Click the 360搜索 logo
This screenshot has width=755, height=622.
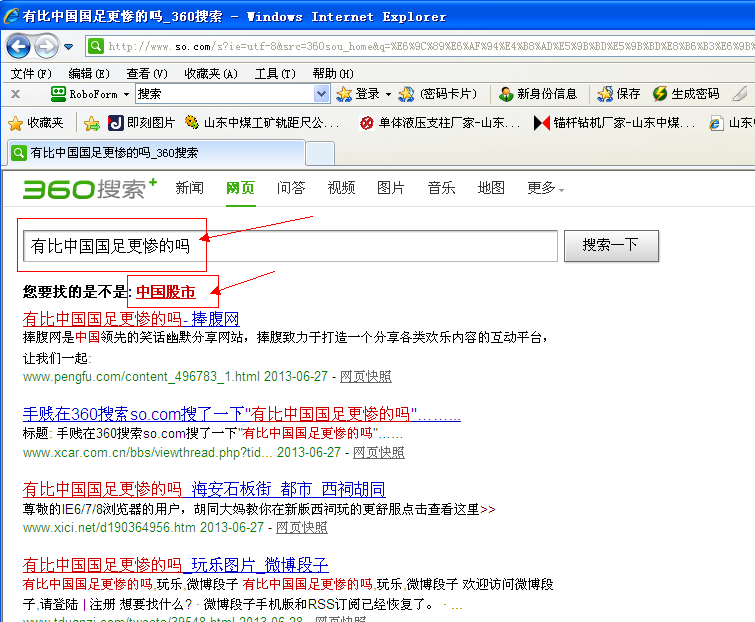90,189
